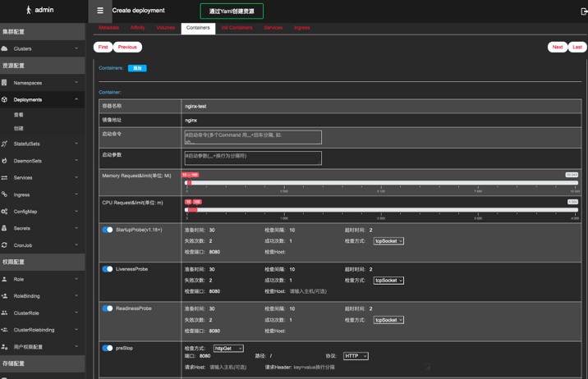The image size is (588, 379).
Task: Click the Ingress sidebar icon
Action: pyautogui.click(x=4, y=194)
